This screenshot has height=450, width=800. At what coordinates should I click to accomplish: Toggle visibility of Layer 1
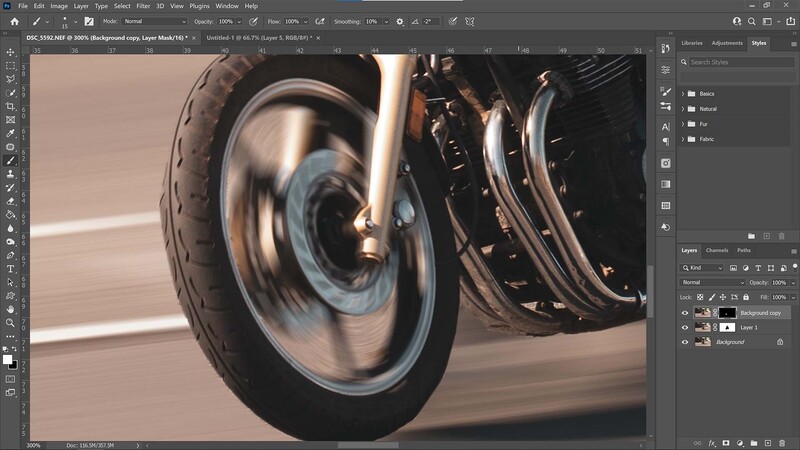click(685, 328)
